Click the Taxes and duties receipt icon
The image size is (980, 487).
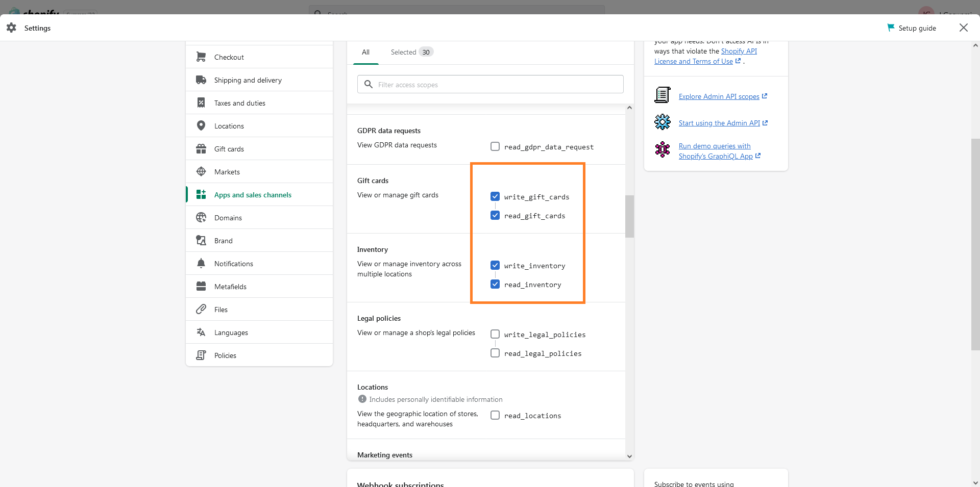click(x=201, y=103)
